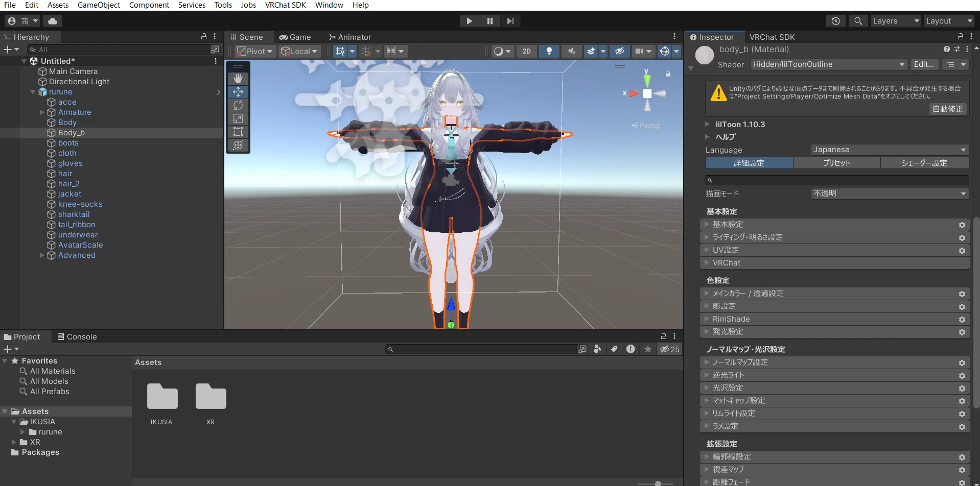The image size is (980, 486).
Task: Click the Pause button
Action: click(489, 21)
